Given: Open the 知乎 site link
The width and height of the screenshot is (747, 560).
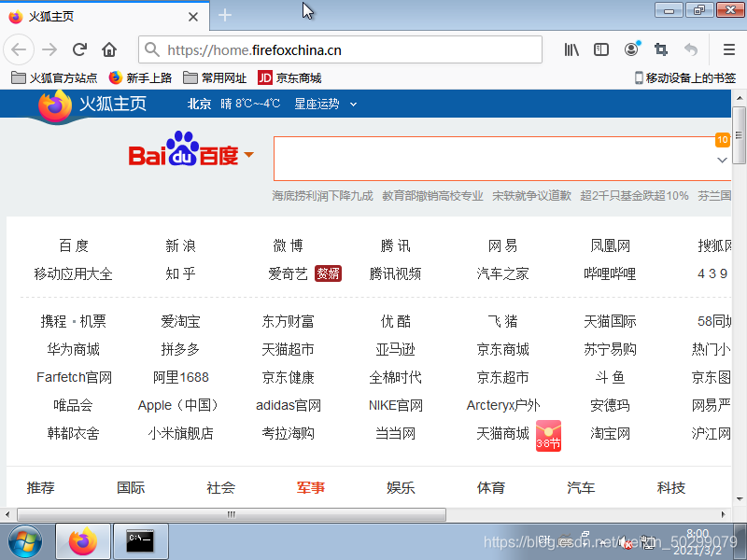Looking at the screenshot, I should click(x=180, y=273).
